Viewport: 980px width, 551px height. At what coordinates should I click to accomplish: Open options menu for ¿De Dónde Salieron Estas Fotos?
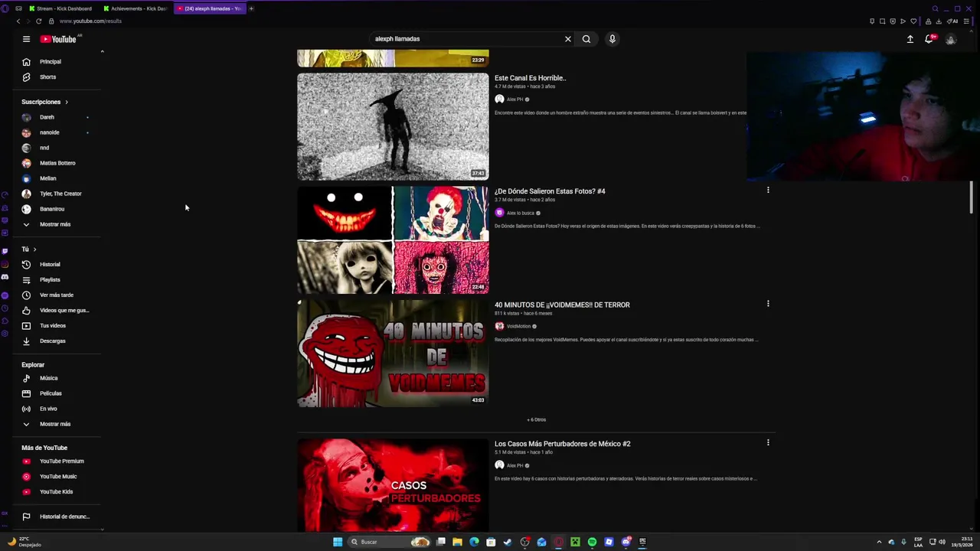[768, 191]
